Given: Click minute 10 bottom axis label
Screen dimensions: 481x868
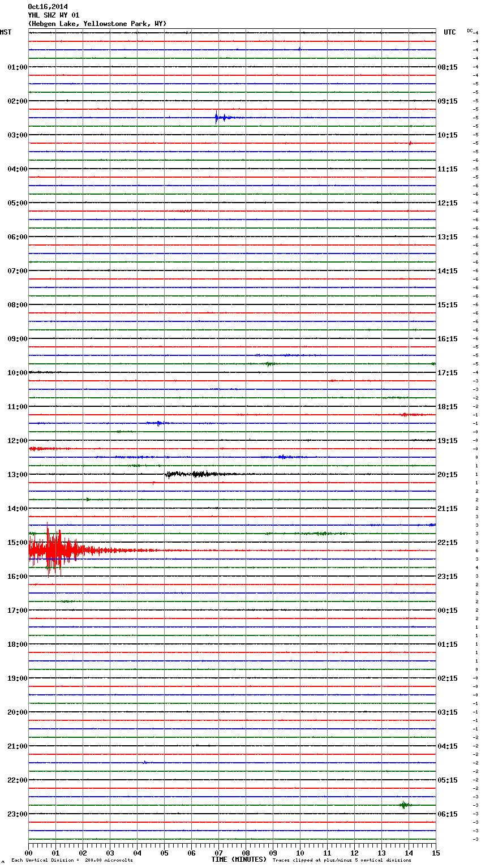Looking at the screenshot, I should pos(300,853).
